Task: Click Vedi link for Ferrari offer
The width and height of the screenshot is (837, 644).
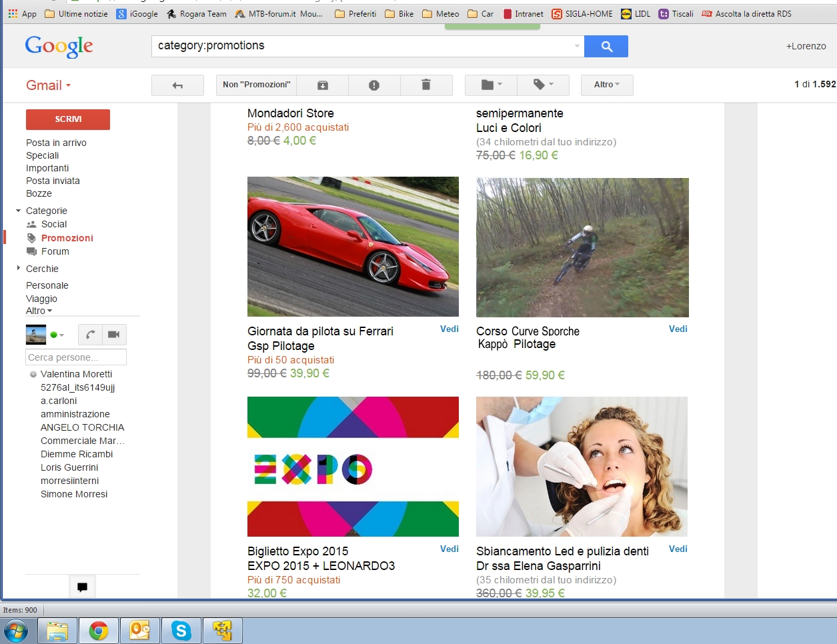Action: coord(450,329)
